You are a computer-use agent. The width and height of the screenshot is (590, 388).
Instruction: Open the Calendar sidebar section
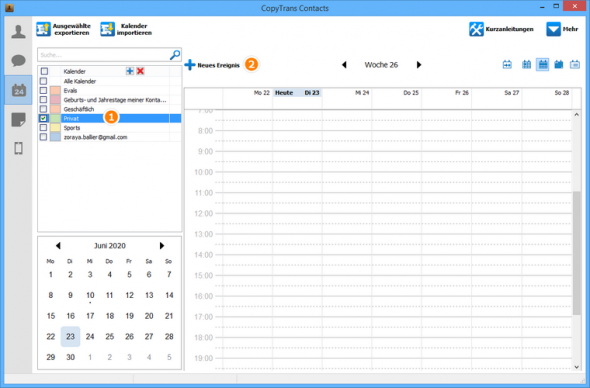[18, 90]
